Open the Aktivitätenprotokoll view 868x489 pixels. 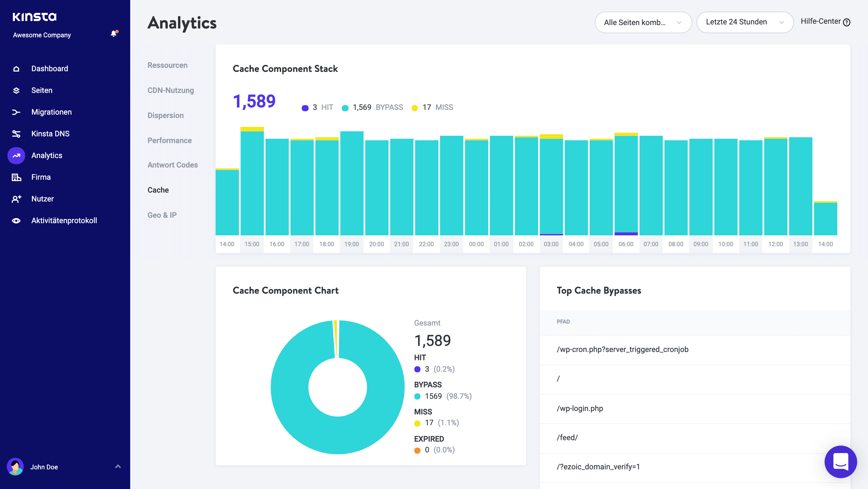tap(64, 220)
